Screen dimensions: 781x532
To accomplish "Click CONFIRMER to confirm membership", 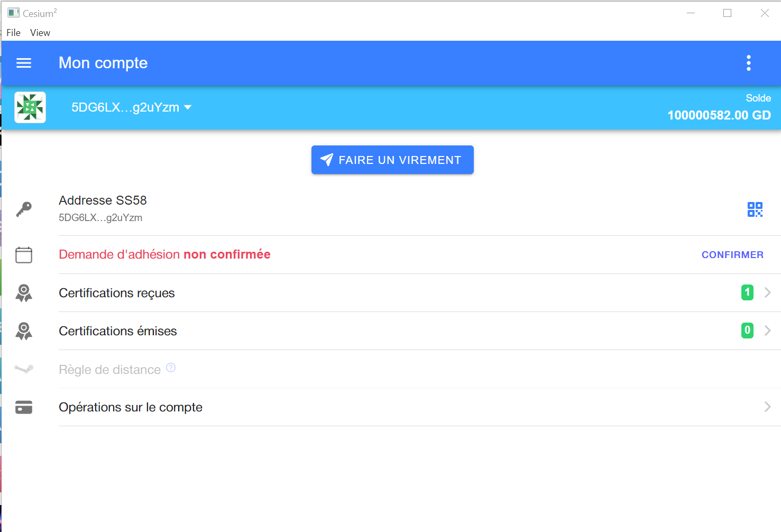I will (x=732, y=255).
